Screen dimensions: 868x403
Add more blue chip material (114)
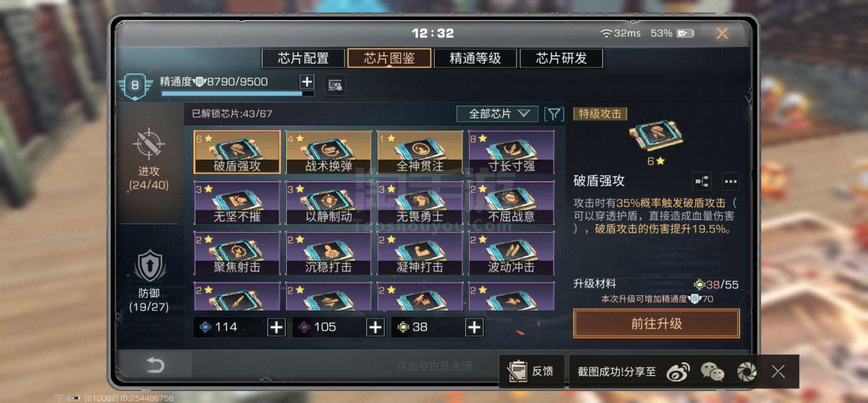[276, 327]
